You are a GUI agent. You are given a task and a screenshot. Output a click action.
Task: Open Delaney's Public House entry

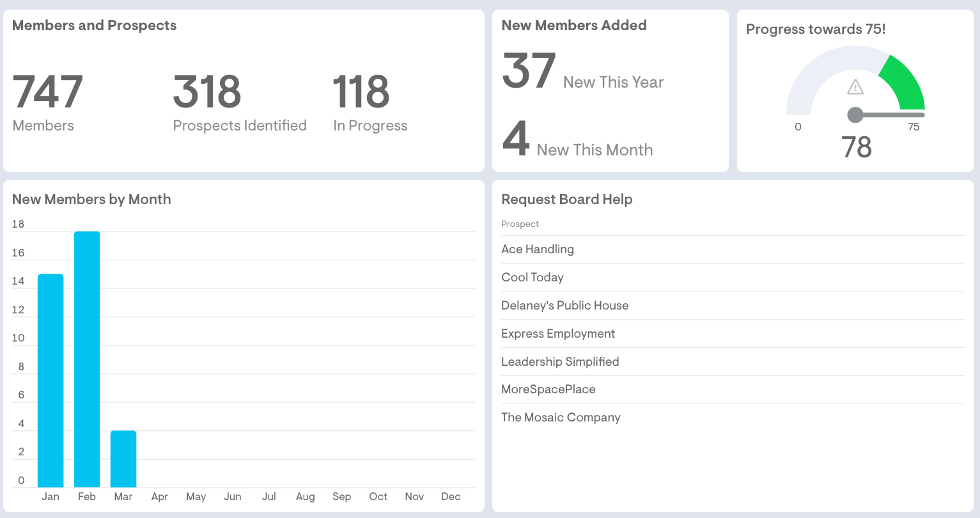pyautogui.click(x=564, y=306)
